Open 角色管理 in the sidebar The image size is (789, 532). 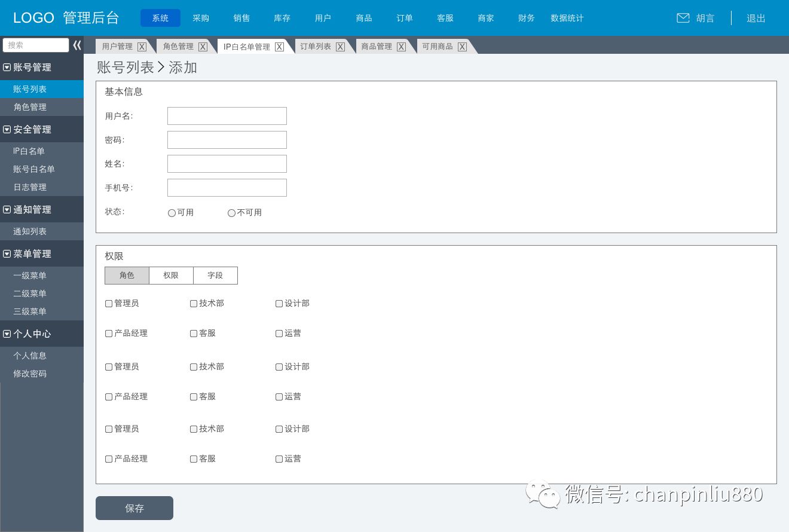42,107
